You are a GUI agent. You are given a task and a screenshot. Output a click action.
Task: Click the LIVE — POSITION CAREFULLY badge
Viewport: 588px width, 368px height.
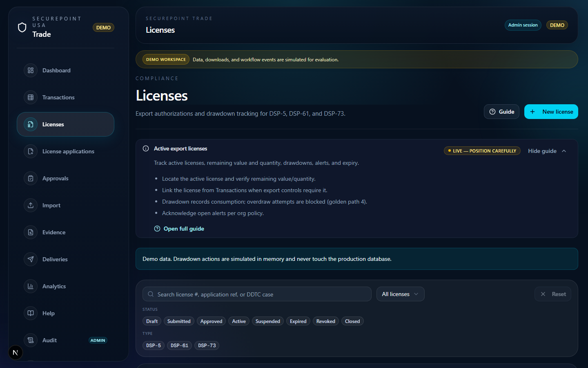coord(482,151)
